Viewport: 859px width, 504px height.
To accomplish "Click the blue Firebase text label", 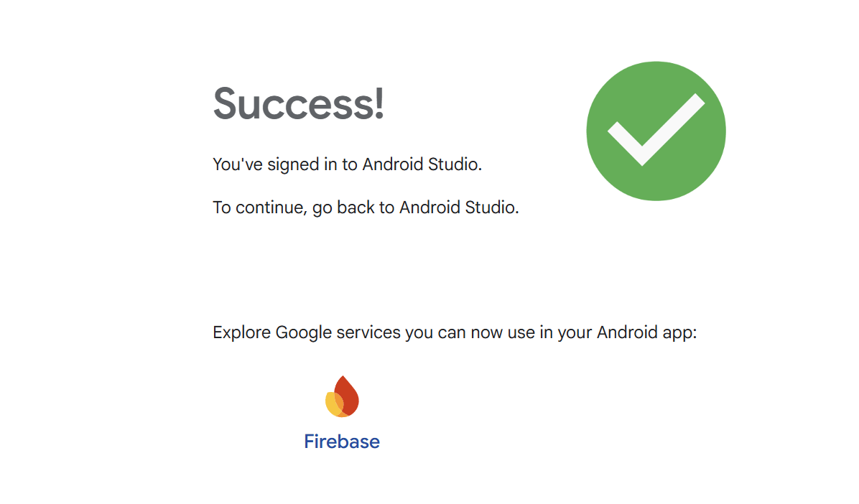I will click(342, 441).
